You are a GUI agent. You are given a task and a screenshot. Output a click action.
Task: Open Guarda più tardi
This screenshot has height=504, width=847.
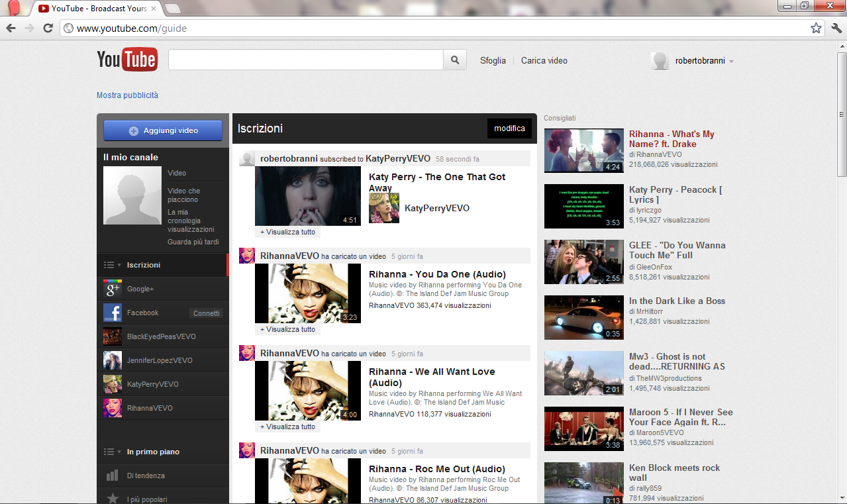point(193,242)
